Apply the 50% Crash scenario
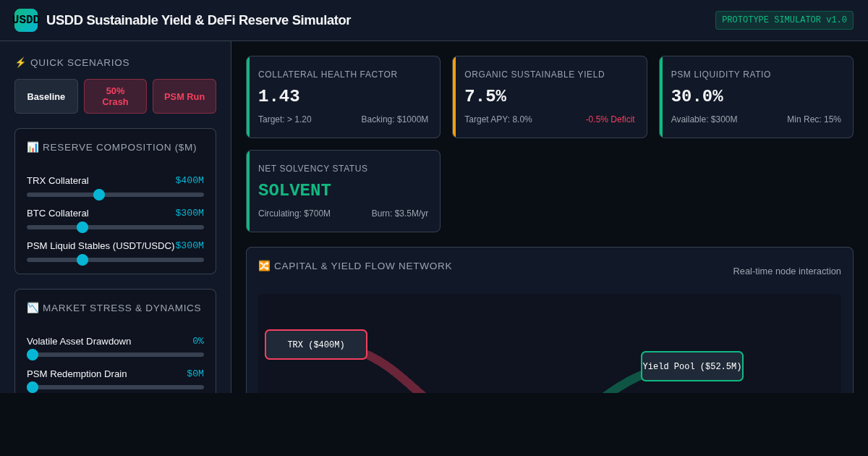 (115, 96)
